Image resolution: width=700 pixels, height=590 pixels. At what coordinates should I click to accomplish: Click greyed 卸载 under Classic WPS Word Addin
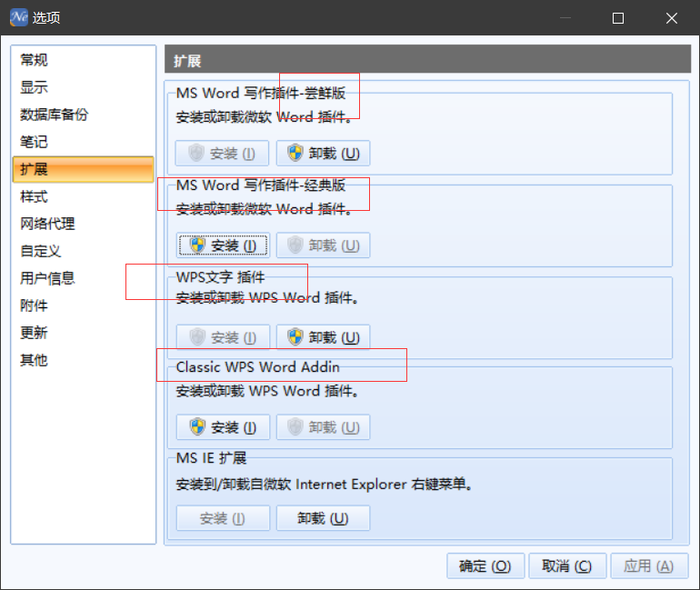point(324,427)
